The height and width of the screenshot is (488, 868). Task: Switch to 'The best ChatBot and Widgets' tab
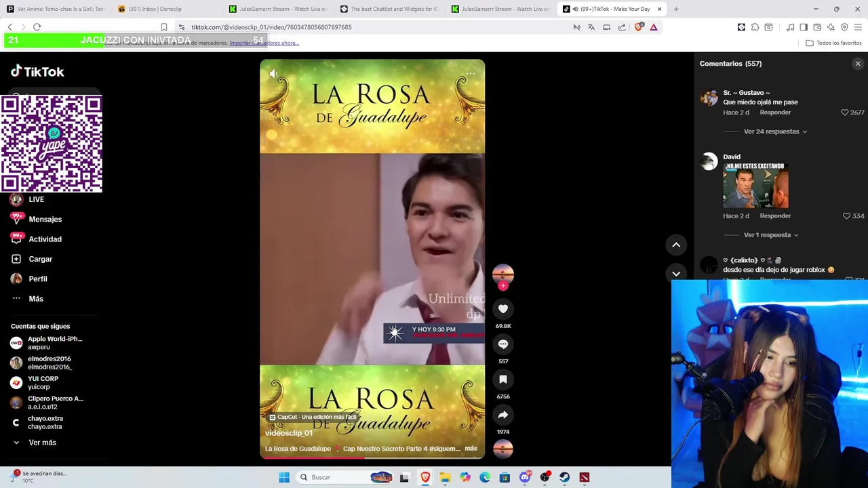(x=389, y=9)
